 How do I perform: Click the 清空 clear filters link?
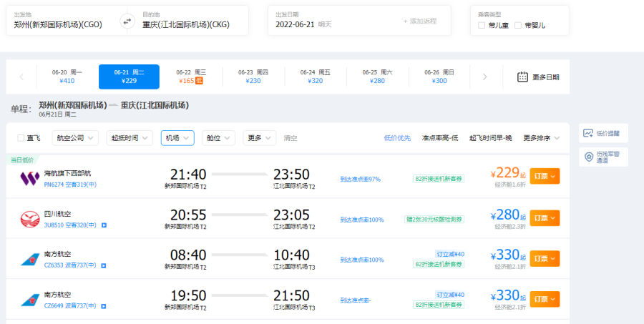[290, 138]
